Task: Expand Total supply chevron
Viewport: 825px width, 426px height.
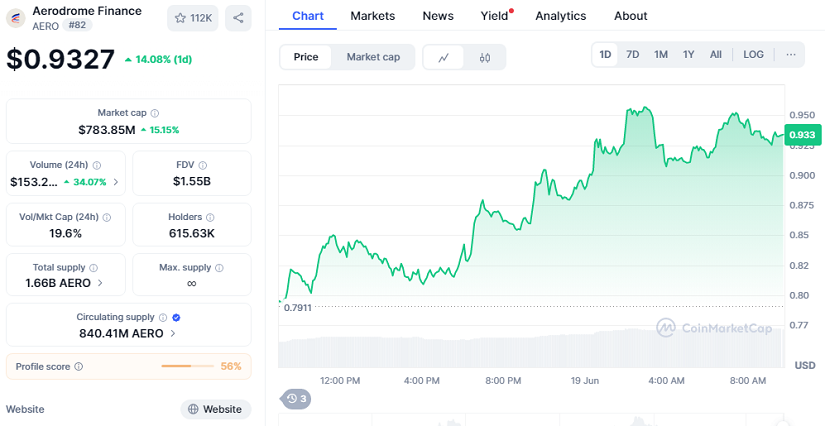Action: click(100, 283)
